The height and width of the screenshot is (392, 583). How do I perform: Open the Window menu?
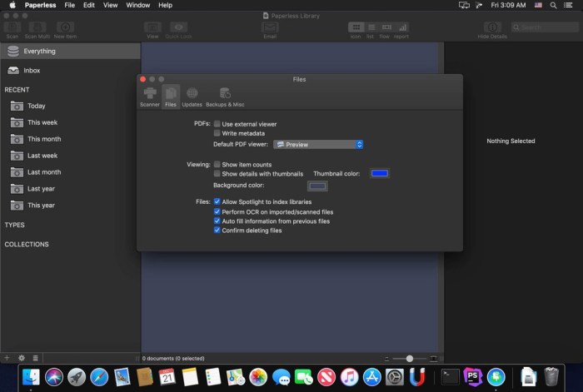pos(138,5)
